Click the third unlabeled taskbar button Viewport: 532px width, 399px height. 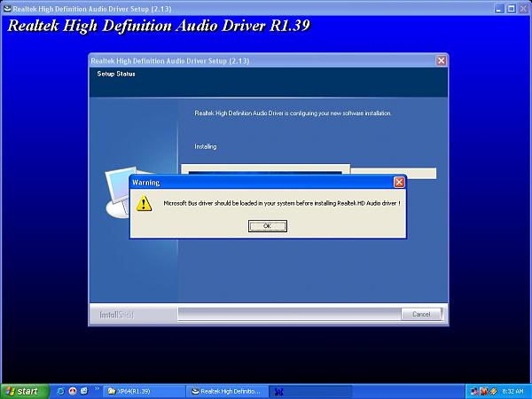(x=311, y=392)
